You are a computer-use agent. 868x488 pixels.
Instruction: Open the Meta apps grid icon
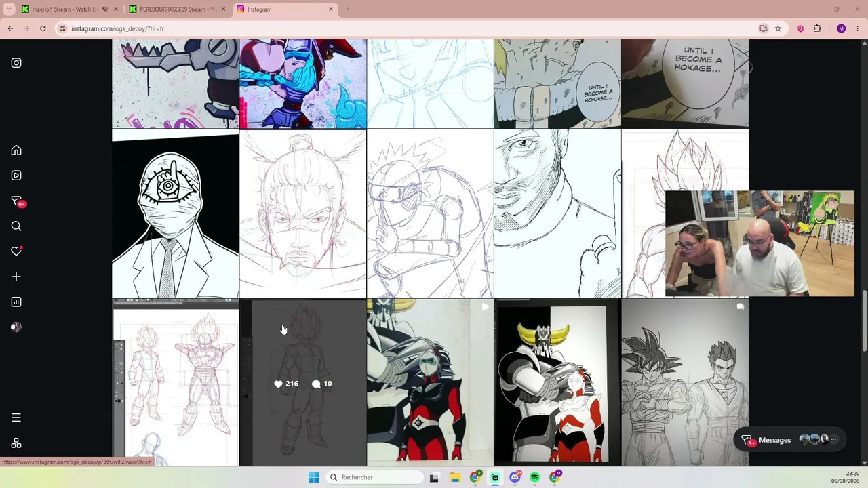click(x=16, y=443)
